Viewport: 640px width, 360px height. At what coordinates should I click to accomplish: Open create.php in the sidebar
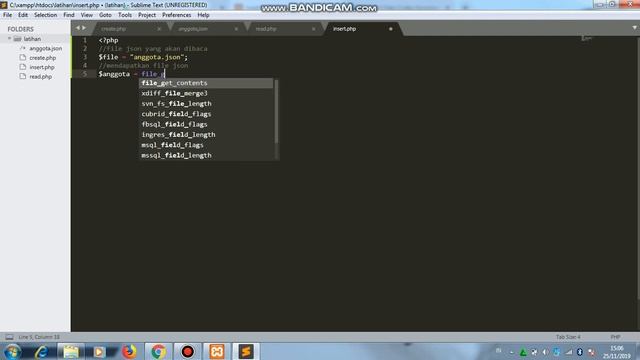click(x=42, y=58)
